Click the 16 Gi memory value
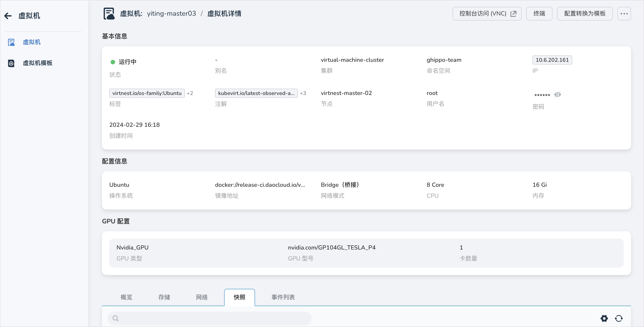The width and height of the screenshot is (644, 327). (x=540, y=185)
